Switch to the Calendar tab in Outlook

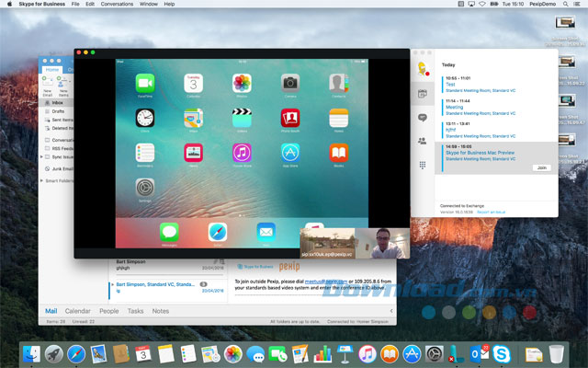[x=78, y=311]
